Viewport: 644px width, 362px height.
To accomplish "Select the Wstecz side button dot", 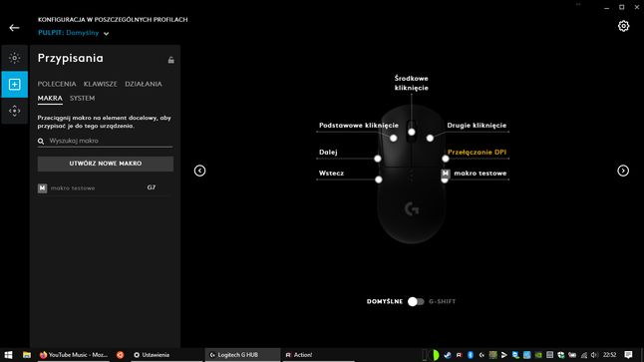I will (379, 180).
